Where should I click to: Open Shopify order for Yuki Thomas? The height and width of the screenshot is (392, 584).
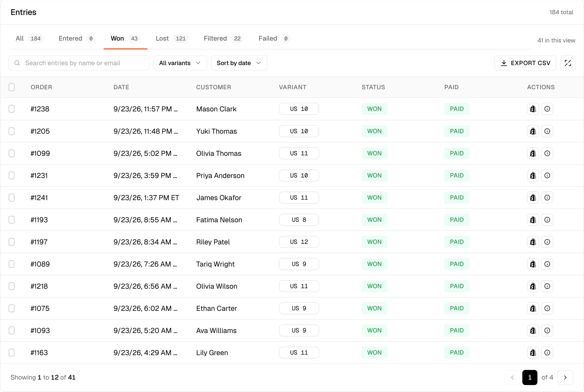[x=533, y=131]
